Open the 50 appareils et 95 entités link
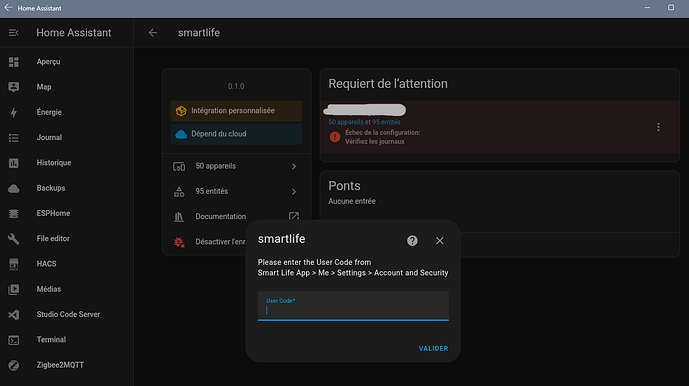This screenshot has width=689, height=386. [x=364, y=122]
